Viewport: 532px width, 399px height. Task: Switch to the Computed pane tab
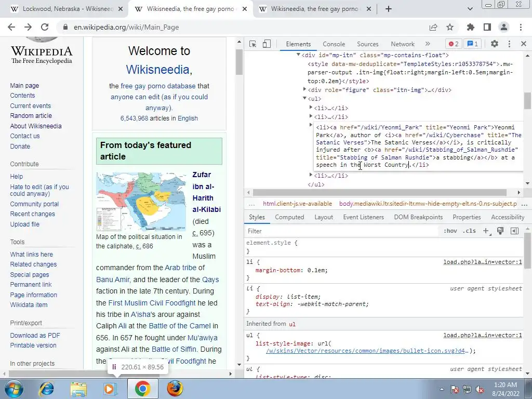click(289, 217)
